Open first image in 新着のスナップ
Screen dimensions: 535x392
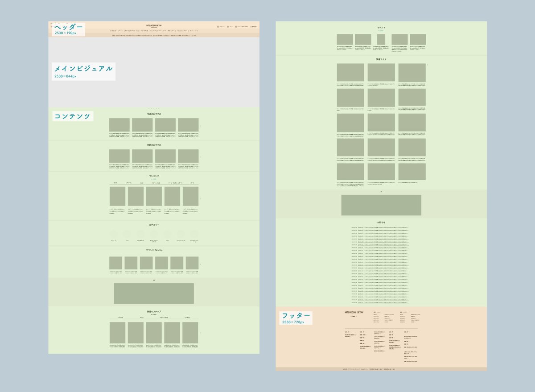118,333
